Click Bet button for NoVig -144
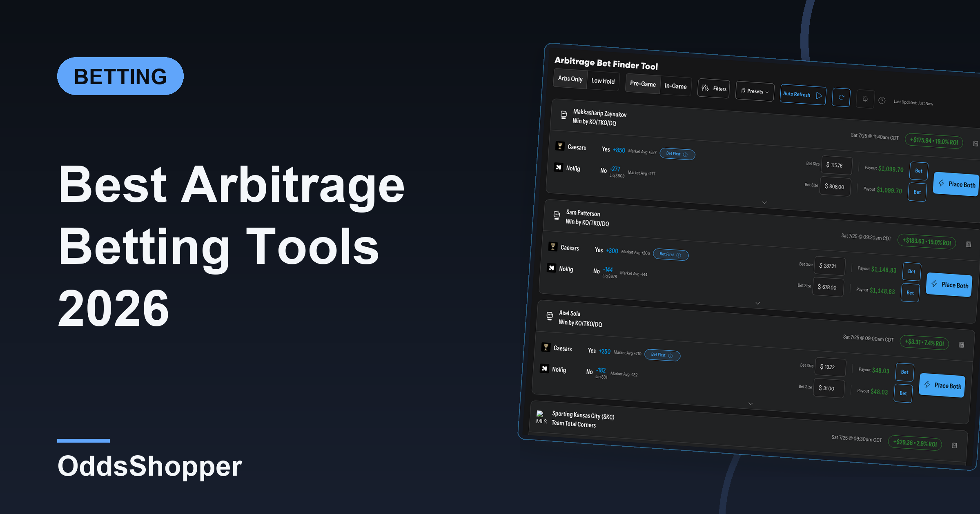The width and height of the screenshot is (980, 514). coord(910,293)
